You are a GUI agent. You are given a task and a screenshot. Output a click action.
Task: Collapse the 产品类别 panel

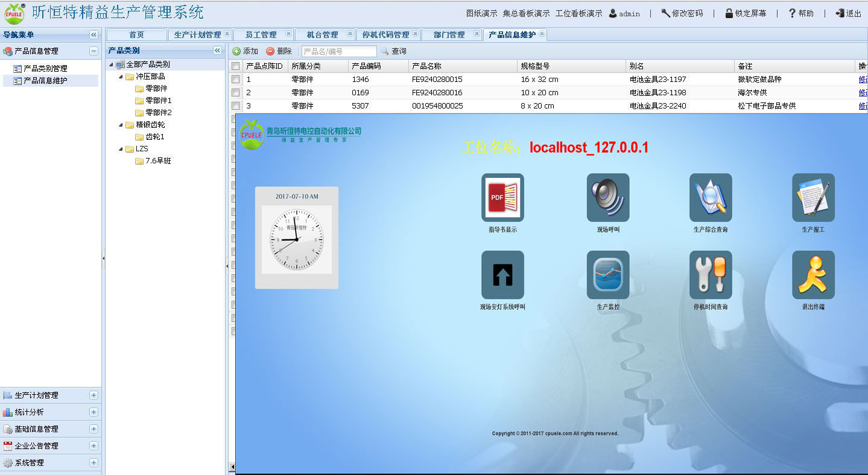coord(218,51)
